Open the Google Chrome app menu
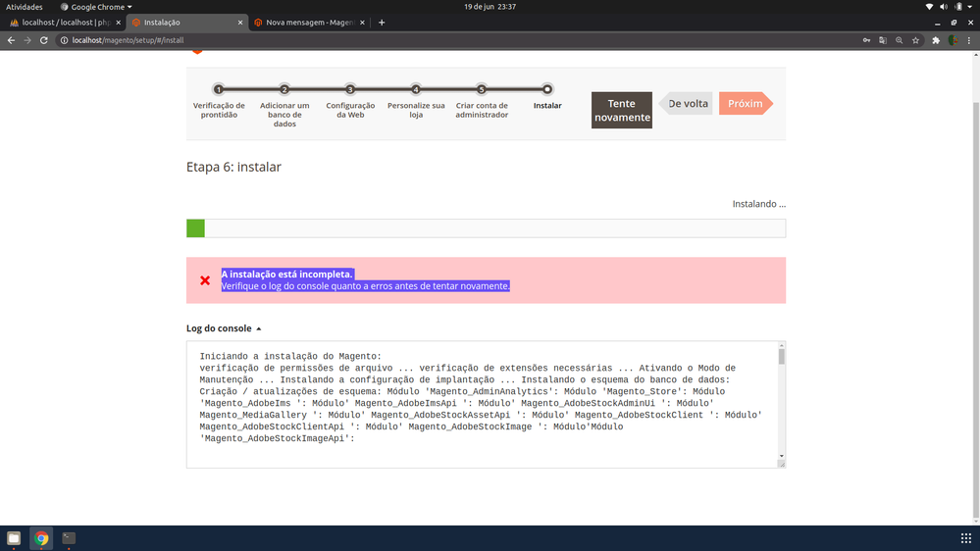 tap(96, 7)
